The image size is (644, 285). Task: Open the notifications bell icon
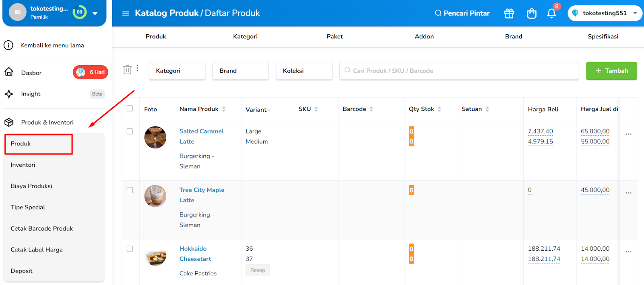[x=551, y=13]
